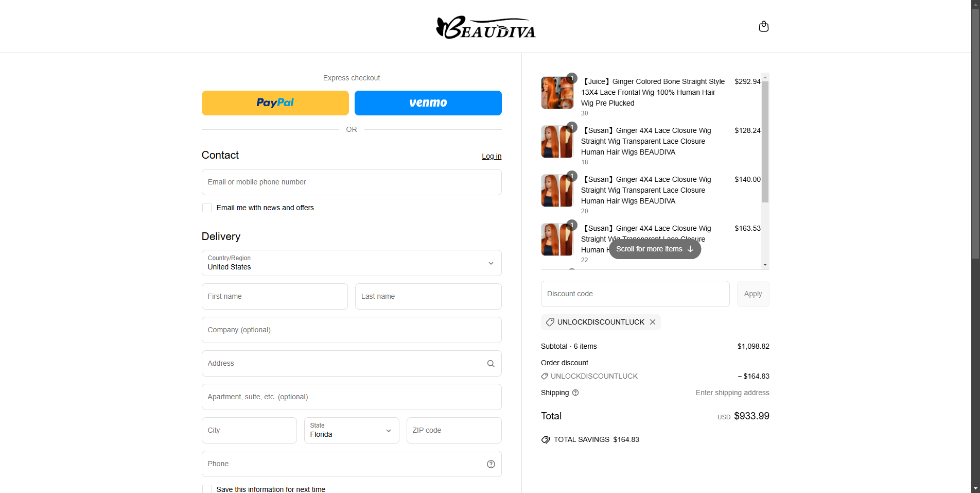Click the 'Contact' heading
This screenshot has height=493, width=980.
pyautogui.click(x=220, y=155)
